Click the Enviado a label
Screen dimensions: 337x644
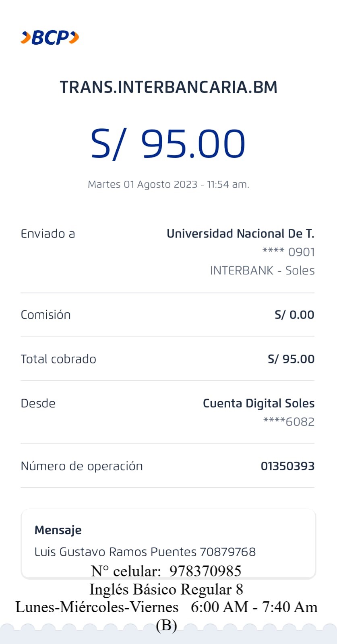(x=48, y=234)
